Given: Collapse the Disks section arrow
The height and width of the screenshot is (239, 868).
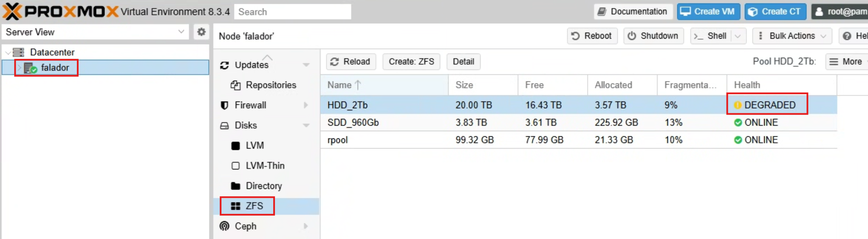Looking at the screenshot, I should click(306, 125).
